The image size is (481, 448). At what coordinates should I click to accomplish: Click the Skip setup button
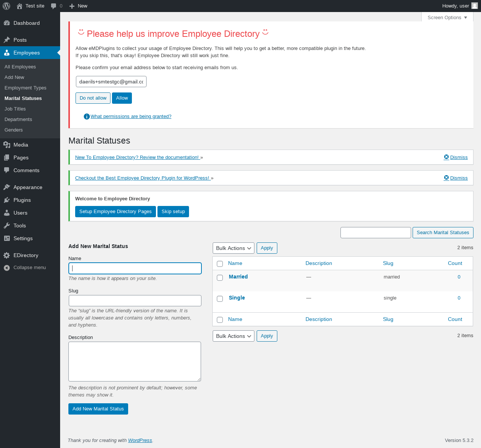(173, 212)
